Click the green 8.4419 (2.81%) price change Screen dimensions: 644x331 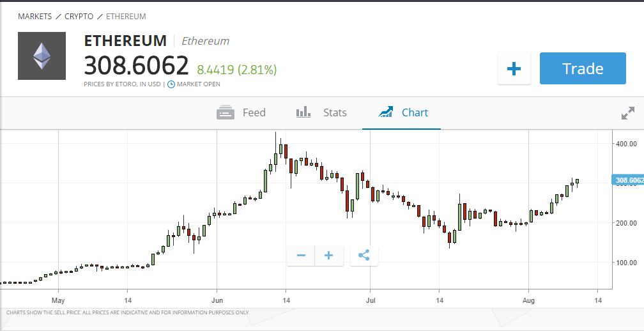point(236,69)
